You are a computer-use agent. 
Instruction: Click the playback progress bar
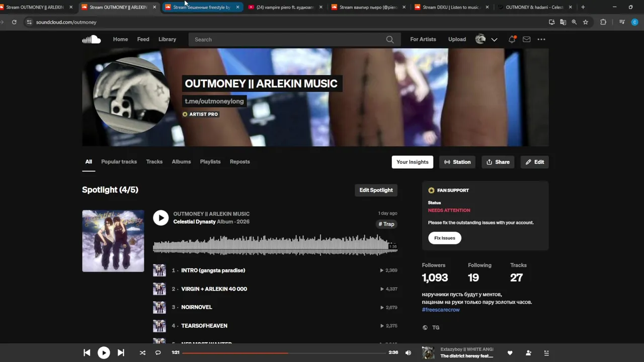coord(283,353)
